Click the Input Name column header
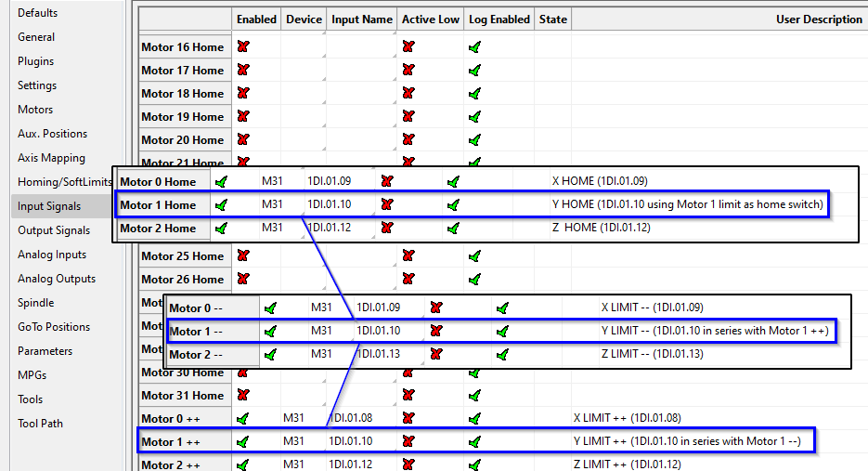 (x=361, y=19)
